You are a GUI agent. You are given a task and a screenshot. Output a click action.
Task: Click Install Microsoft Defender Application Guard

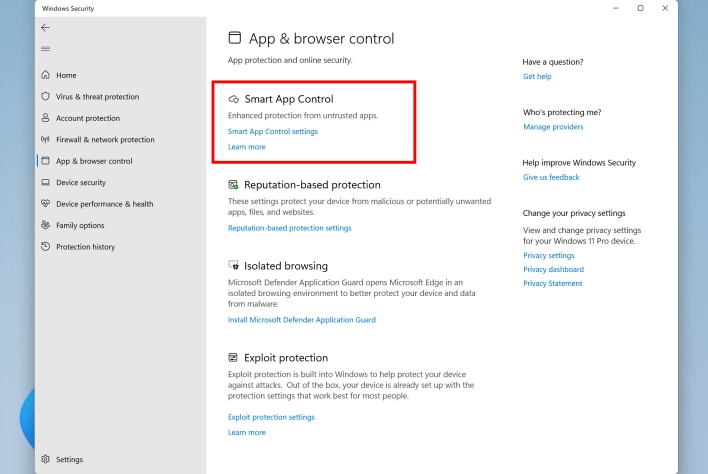coord(302,320)
